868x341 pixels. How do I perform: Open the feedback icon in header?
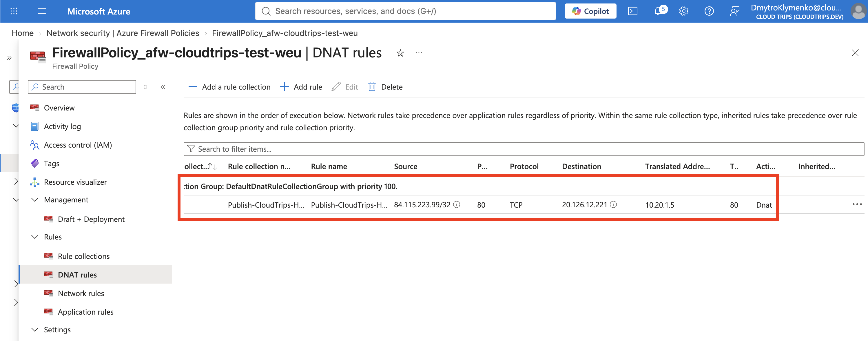coord(734,11)
